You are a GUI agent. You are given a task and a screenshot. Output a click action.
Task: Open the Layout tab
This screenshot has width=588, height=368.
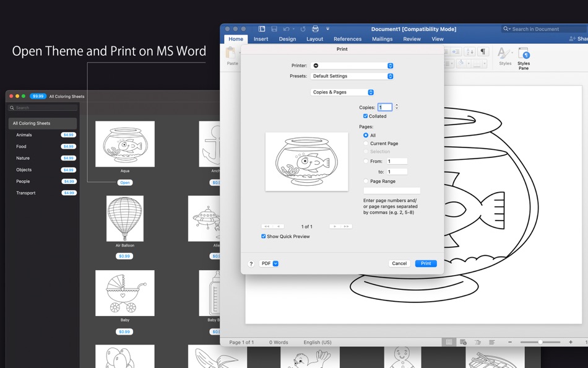pyautogui.click(x=314, y=39)
